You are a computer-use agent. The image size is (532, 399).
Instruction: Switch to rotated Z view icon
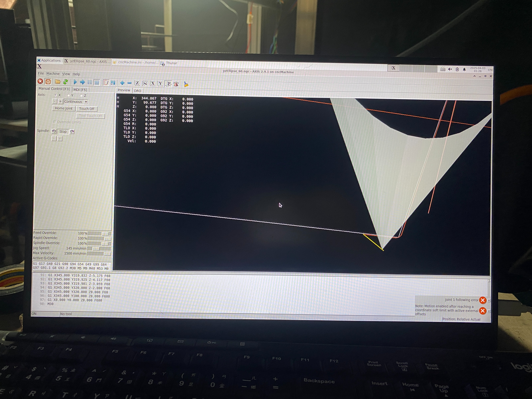[x=145, y=83]
